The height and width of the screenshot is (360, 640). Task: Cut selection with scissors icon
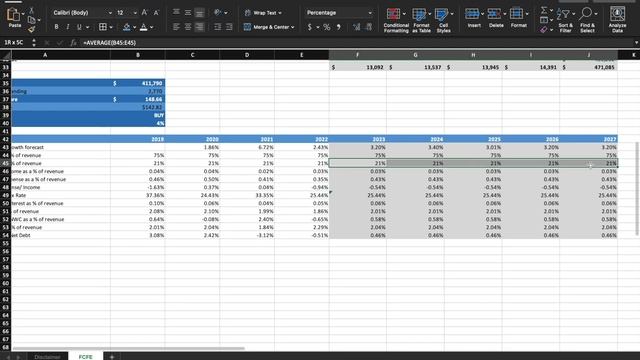tap(31, 10)
